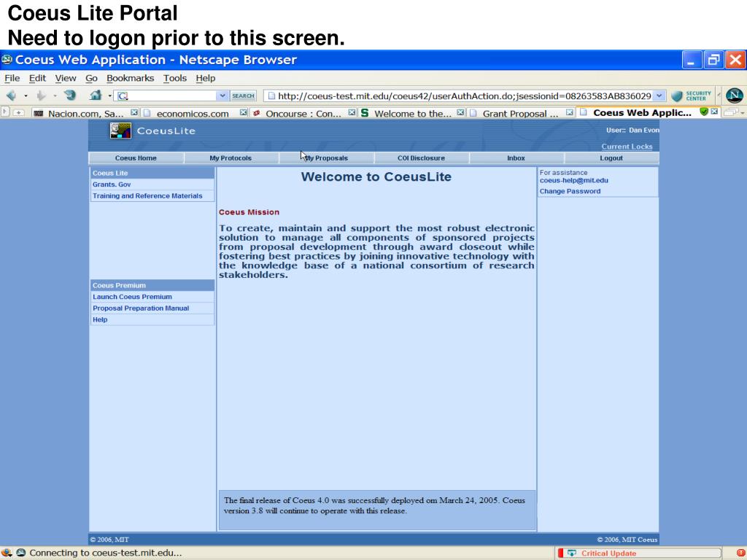Viewport: 747px width, 560px height.
Task: Click the Netscape N throbber logo
Action: click(734, 96)
